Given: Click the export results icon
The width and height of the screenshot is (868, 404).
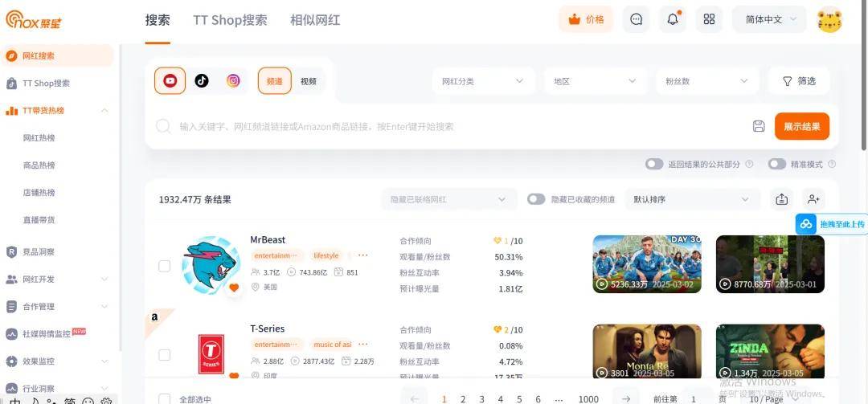Looking at the screenshot, I should pos(782,199).
